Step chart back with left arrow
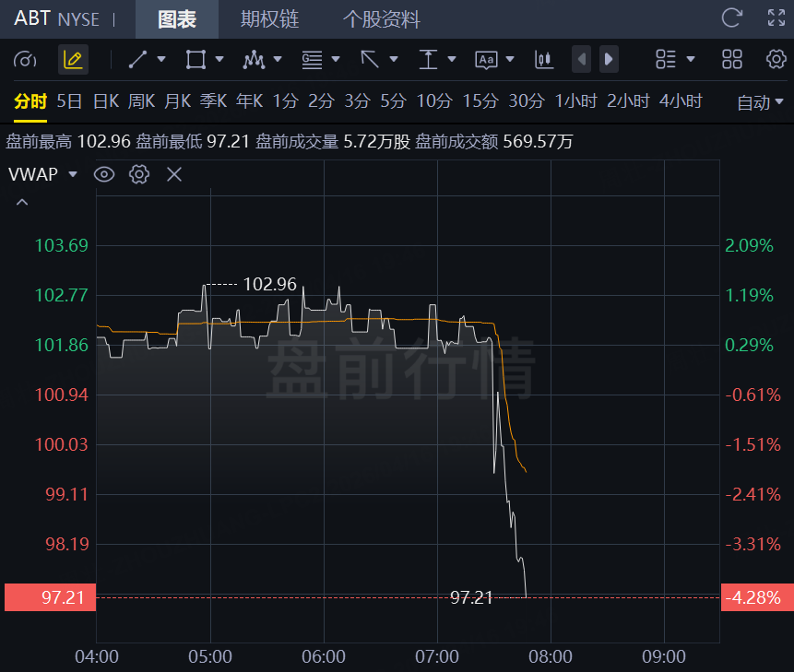Screen dimensions: 794x672 (581, 59)
